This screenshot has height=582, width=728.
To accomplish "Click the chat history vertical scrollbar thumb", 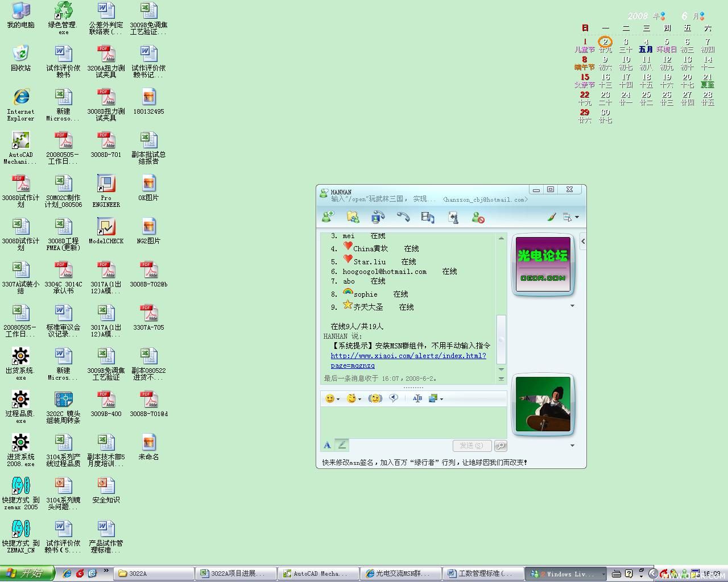I will tap(501, 339).
